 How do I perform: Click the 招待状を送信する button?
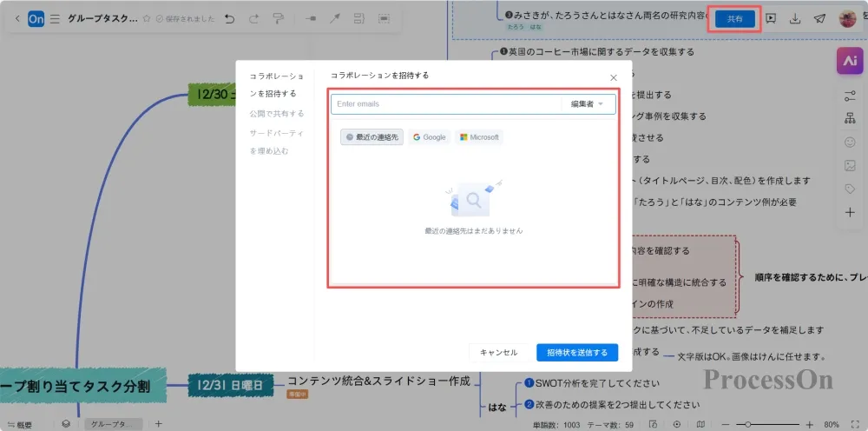(577, 352)
